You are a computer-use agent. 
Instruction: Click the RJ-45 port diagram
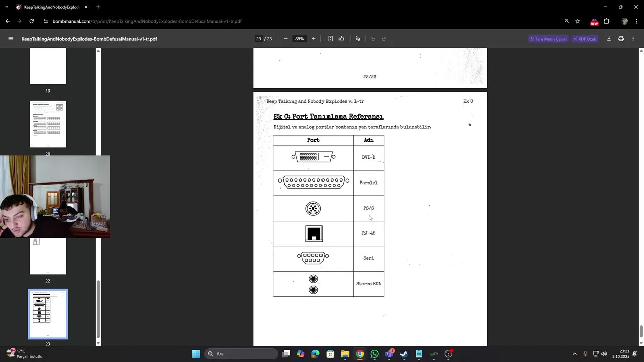[314, 233]
